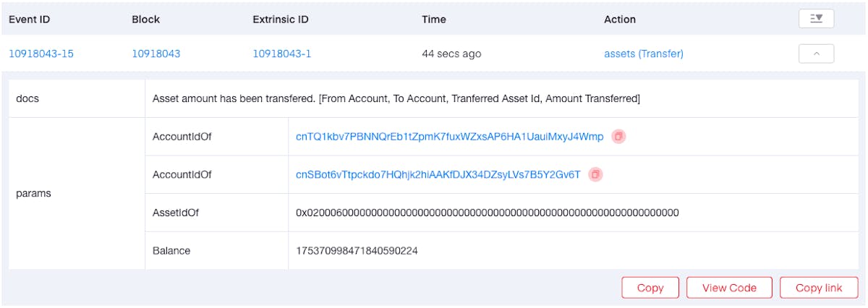868x308 pixels.
Task: Copy the first AccountIdOf address icon
Action: point(618,137)
